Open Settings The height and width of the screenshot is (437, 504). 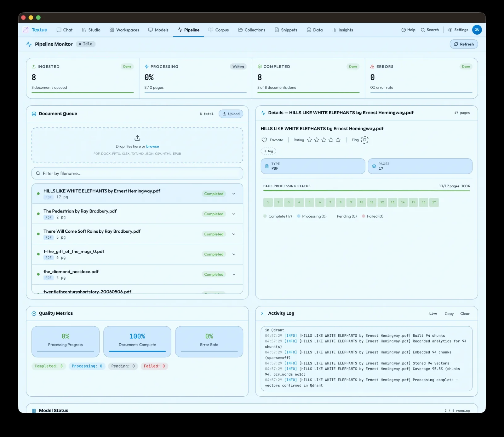click(x=458, y=30)
